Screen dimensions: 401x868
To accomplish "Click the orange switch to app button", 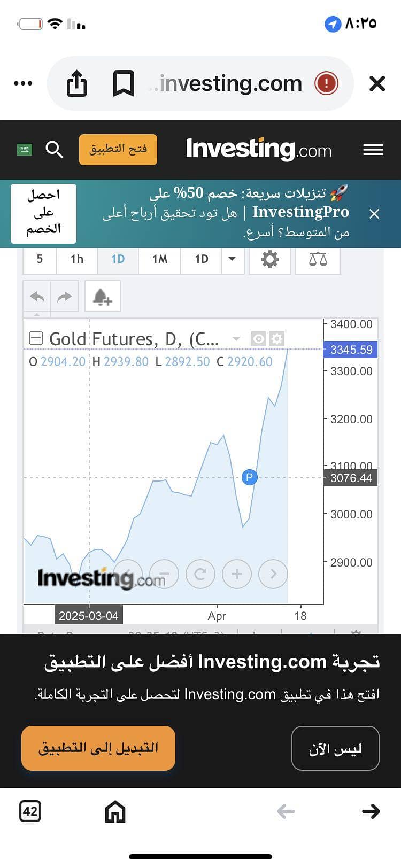I will pos(98,748).
